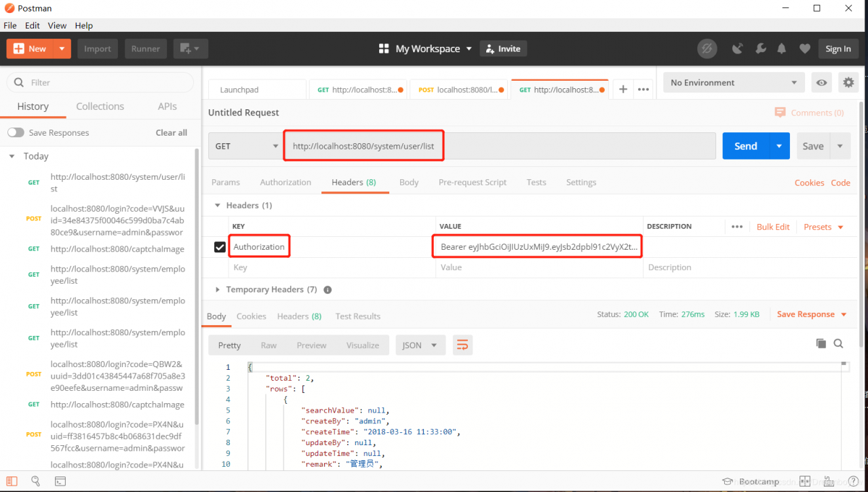Viewport: 868px width, 492px height.
Task: Switch to two pane view icon
Action: pos(805,481)
